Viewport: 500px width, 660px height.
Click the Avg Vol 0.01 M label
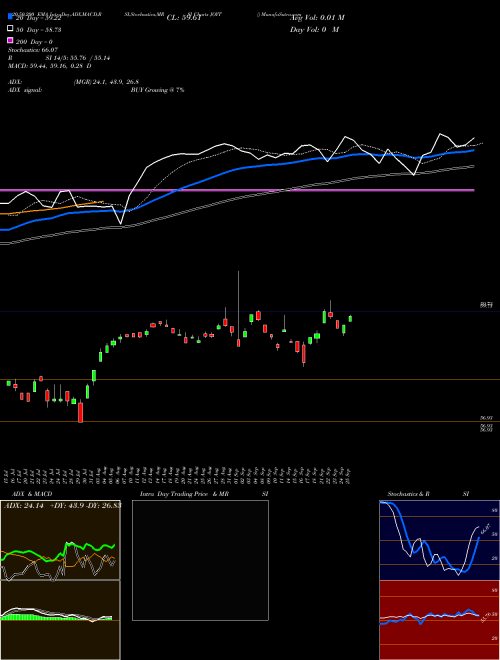pos(317,18)
